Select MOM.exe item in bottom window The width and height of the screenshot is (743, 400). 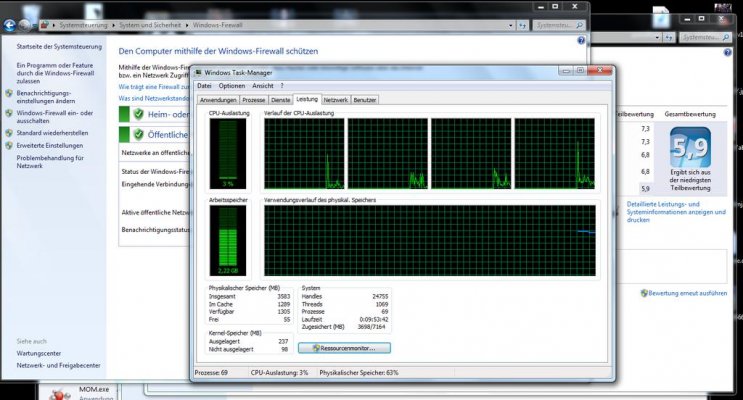click(94, 389)
